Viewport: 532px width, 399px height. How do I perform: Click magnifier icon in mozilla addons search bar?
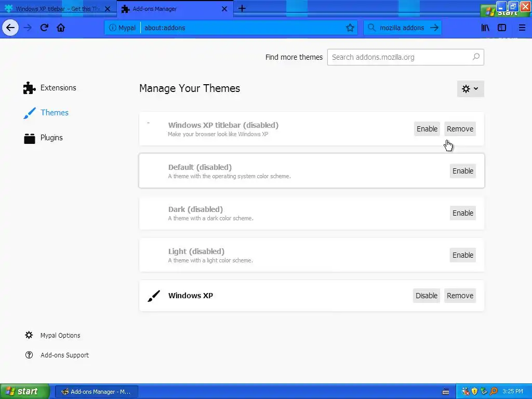pyautogui.click(x=371, y=28)
